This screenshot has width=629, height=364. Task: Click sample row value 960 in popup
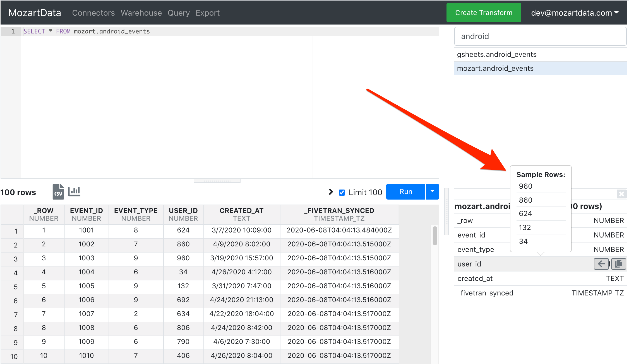pyautogui.click(x=525, y=186)
